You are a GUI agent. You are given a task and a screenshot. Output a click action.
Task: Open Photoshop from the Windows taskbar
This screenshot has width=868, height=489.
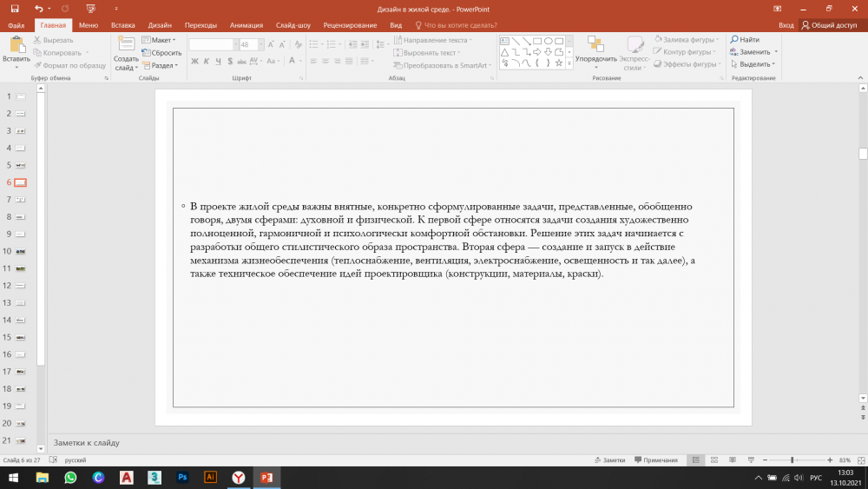(x=182, y=477)
